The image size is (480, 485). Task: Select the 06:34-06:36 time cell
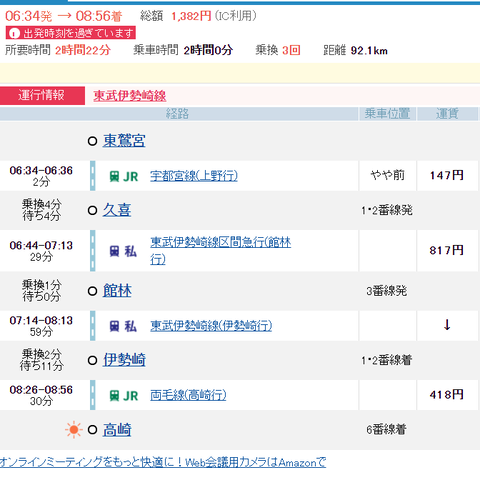pos(41,176)
